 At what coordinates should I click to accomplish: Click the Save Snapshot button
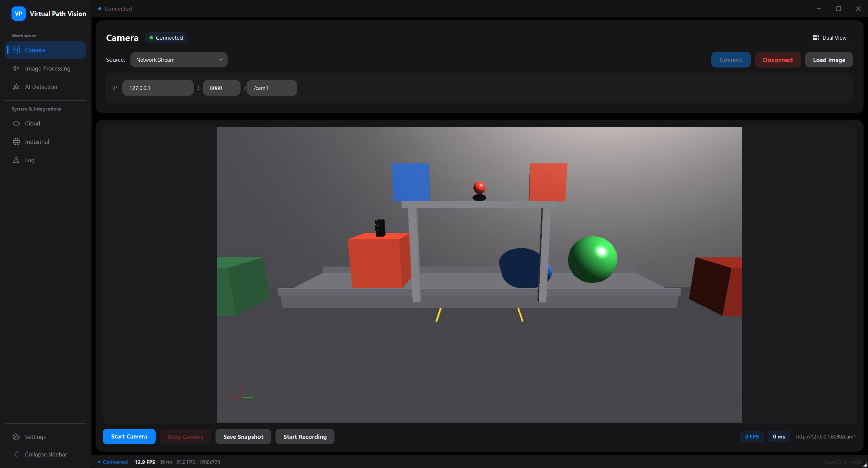point(243,436)
